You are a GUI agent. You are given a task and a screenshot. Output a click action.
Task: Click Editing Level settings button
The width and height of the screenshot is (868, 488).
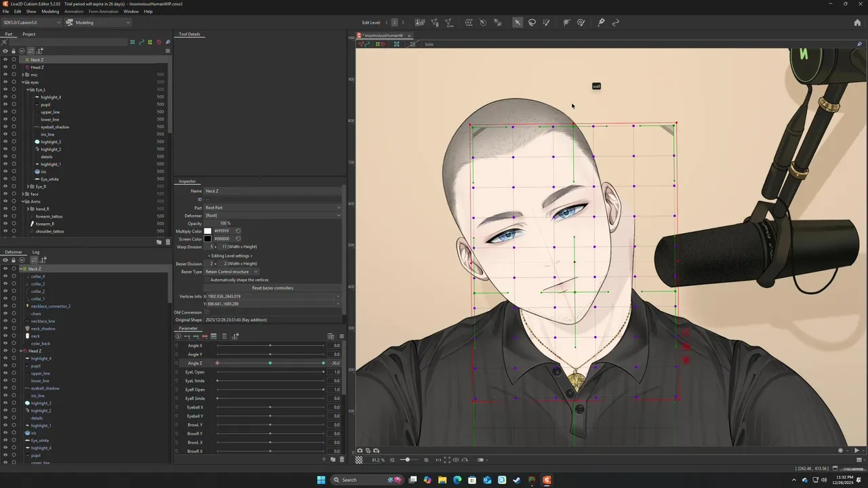click(230, 256)
